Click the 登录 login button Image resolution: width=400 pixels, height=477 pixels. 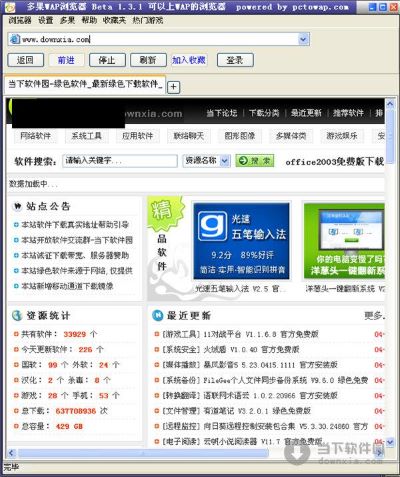pyautogui.click(x=235, y=60)
